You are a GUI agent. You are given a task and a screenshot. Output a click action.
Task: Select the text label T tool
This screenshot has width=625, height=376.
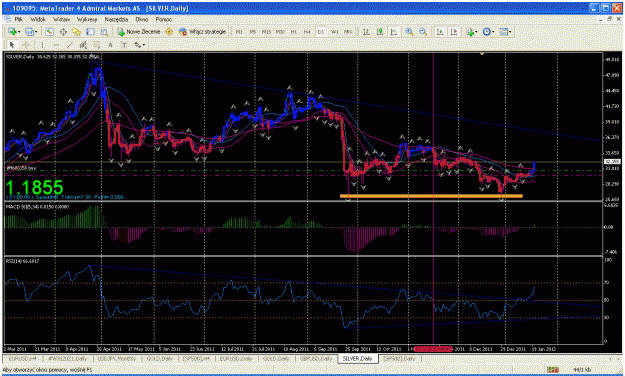coord(124,45)
